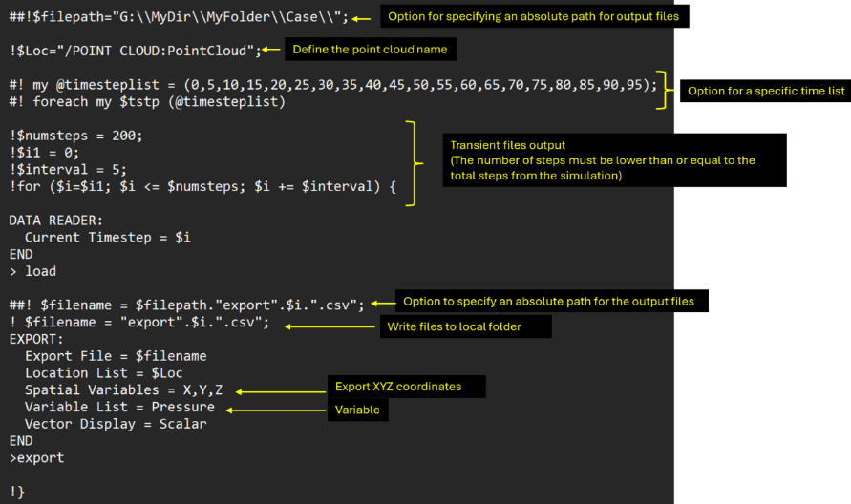Click the 'Variable' annotation label

click(357, 409)
